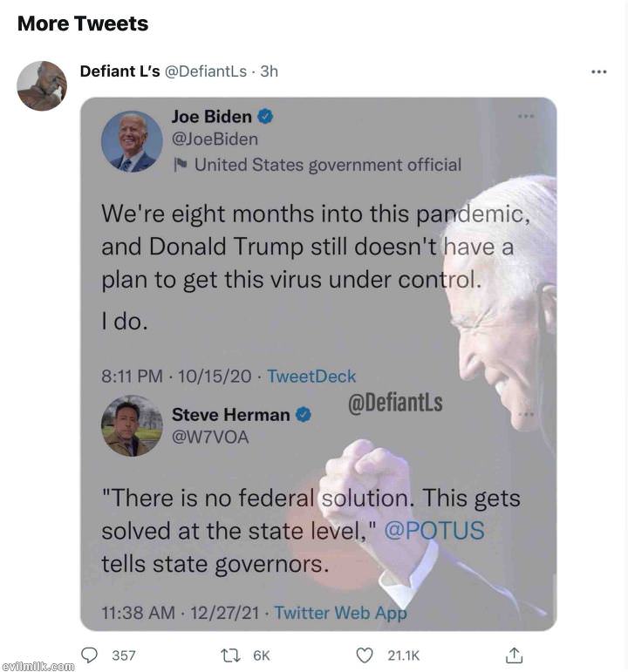Retweet the Defiant L's post
This screenshot has width=628, height=672.
[x=229, y=655]
